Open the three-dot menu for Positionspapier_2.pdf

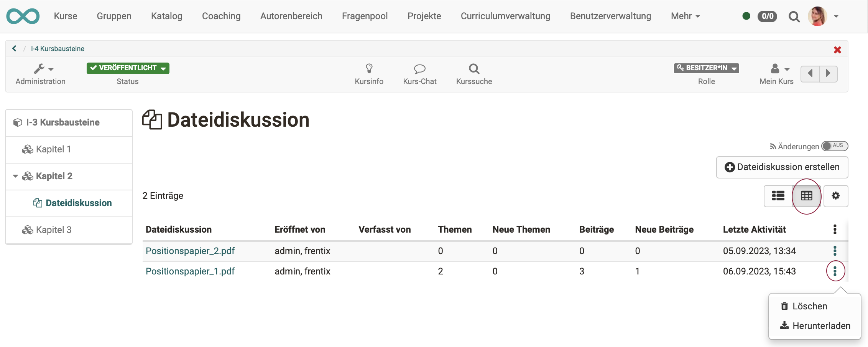point(835,251)
